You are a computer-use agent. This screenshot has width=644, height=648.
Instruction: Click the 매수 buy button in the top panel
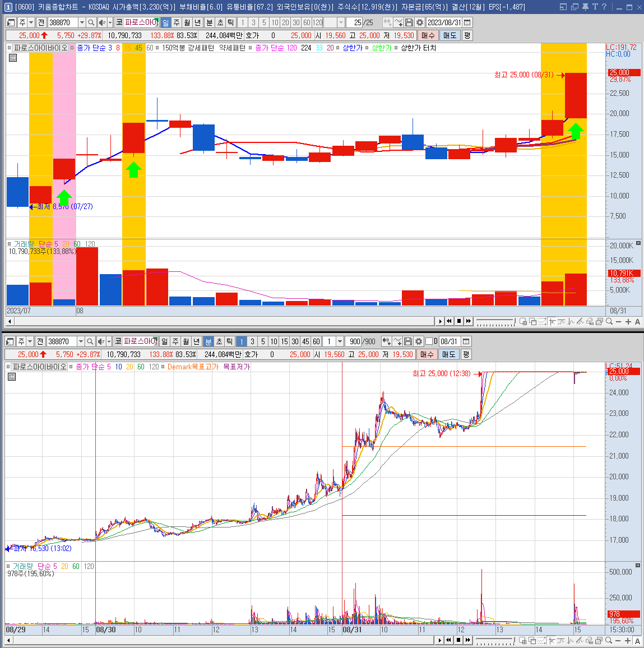(428, 35)
